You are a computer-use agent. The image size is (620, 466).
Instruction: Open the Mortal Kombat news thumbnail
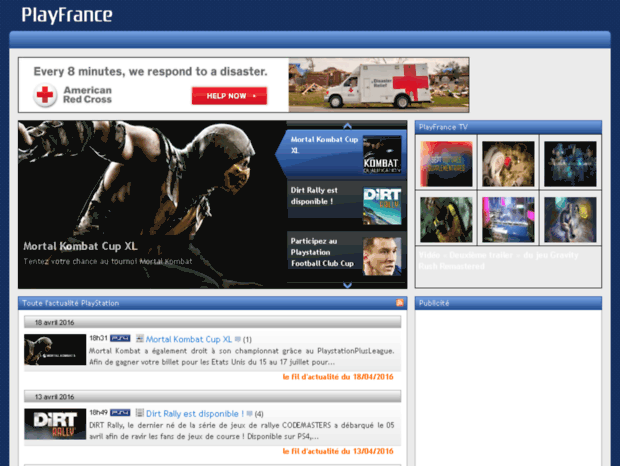(x=55, y=349)
